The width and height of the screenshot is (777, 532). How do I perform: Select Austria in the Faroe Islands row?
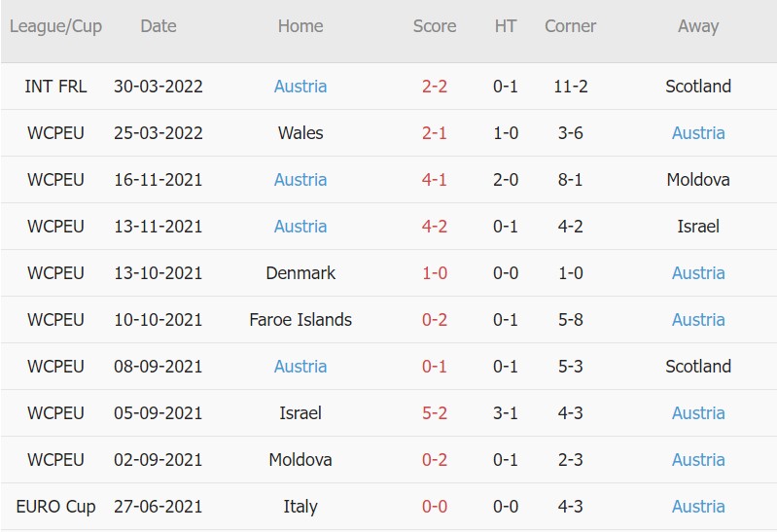698,320
